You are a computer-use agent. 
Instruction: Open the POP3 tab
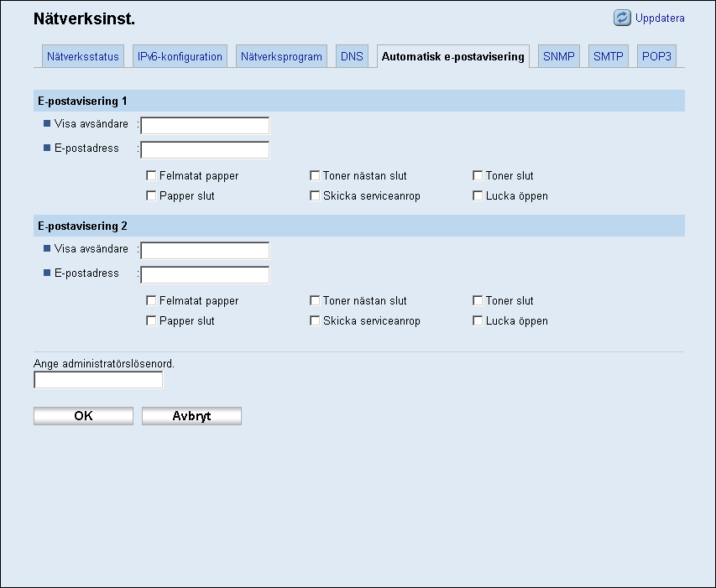pyautogui.click(x=656, y=56)
